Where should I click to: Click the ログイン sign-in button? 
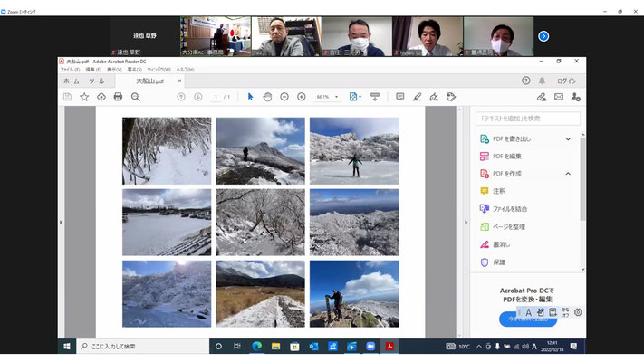point(567,81)
